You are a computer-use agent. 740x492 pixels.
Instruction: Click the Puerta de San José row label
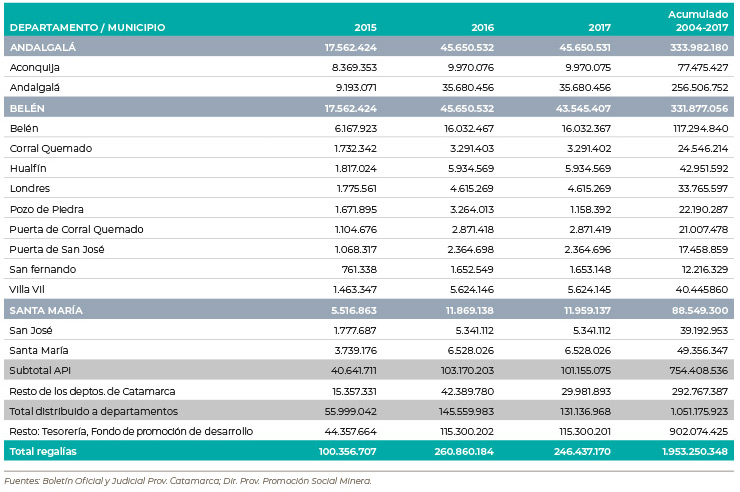[x=57, y=249]
